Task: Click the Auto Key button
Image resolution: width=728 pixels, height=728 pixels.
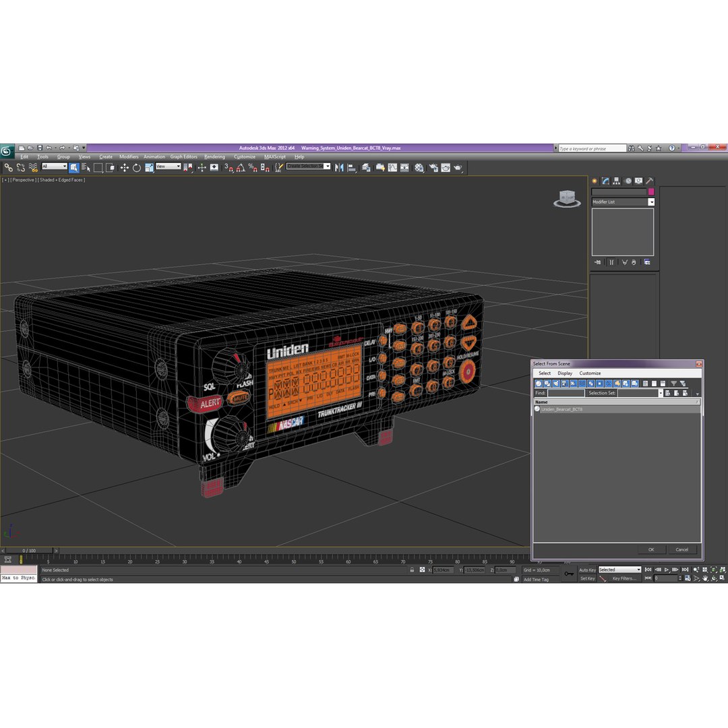Action: pos(587,570)
